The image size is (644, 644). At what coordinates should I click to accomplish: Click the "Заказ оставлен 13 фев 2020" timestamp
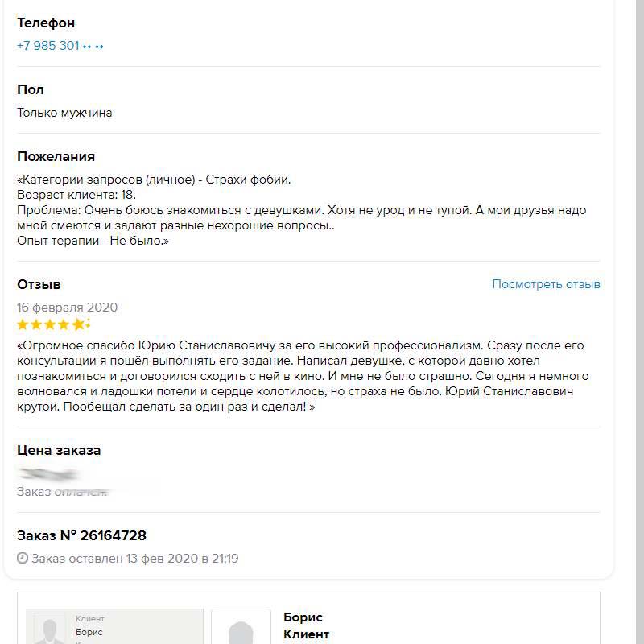tap(134, 558)
